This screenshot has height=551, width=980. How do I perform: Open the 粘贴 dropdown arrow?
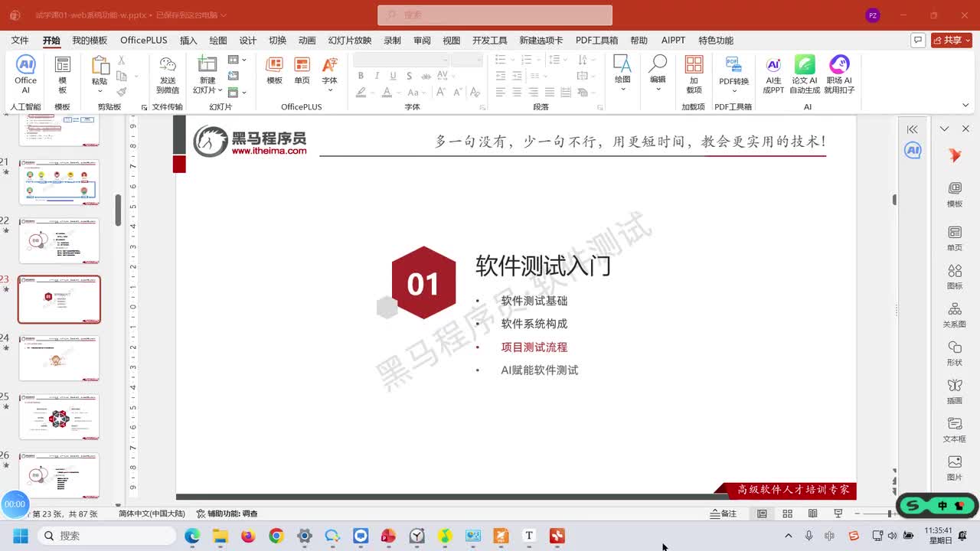(100, 90)
